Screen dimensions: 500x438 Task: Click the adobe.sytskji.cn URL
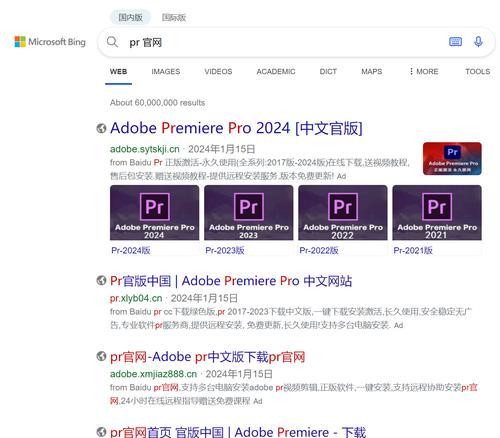[x=145, y=149]
